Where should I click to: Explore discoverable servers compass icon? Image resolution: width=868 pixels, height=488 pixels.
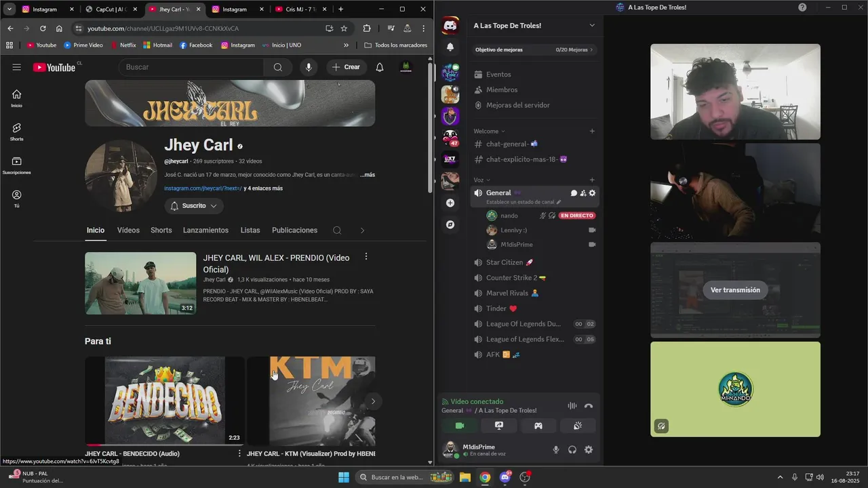[450, 224]
